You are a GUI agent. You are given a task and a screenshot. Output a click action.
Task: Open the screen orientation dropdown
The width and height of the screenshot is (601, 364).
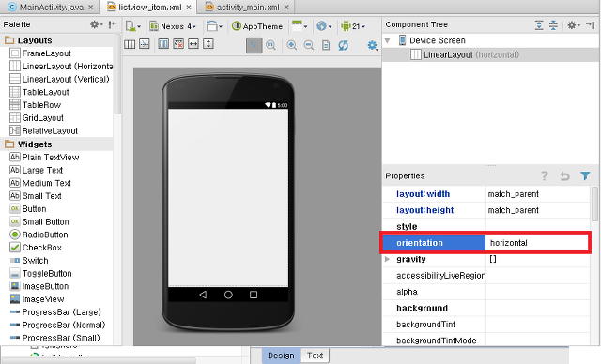point(214,26)
